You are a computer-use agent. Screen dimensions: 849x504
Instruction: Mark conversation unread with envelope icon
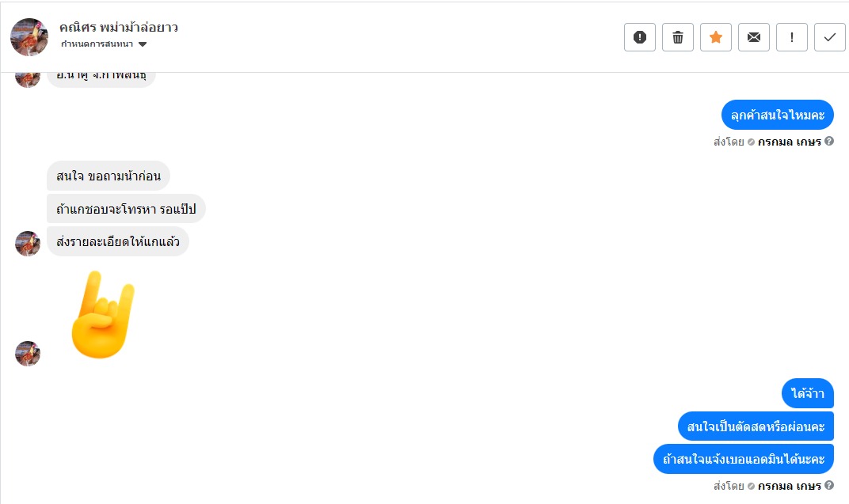[x=754, y=37]
